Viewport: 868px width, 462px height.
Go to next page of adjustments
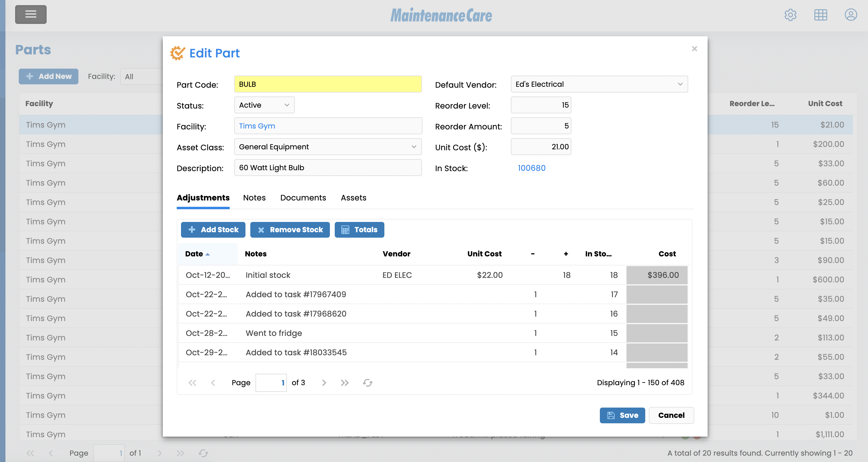(324, 382)
